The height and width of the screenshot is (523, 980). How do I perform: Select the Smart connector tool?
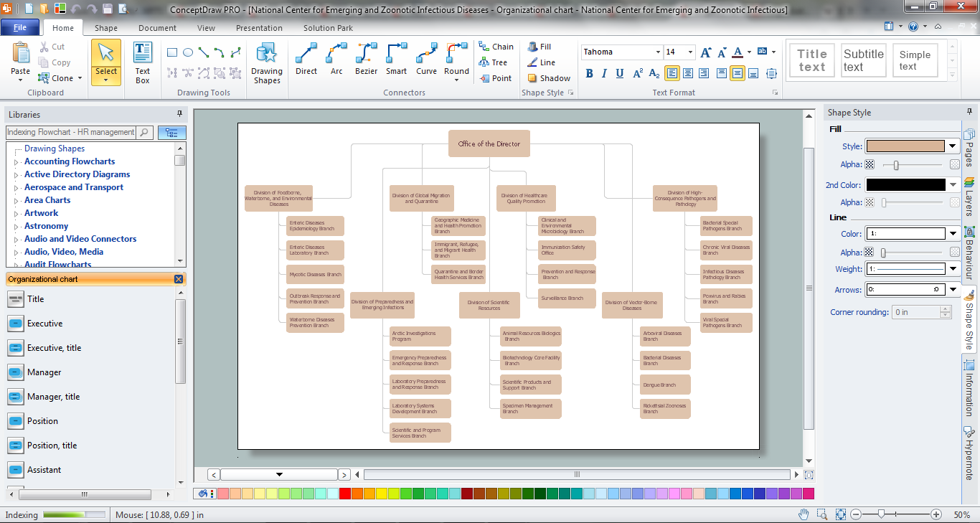click(396, 59)
